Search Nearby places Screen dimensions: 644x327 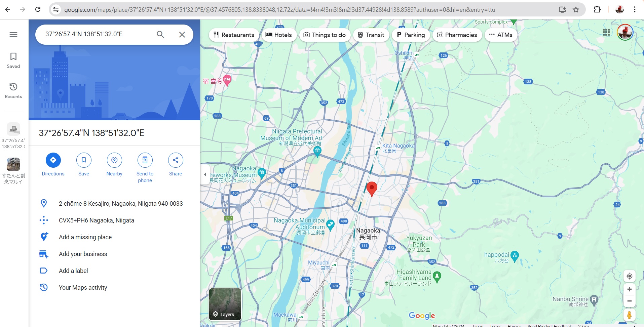click(x=114, y=165)
